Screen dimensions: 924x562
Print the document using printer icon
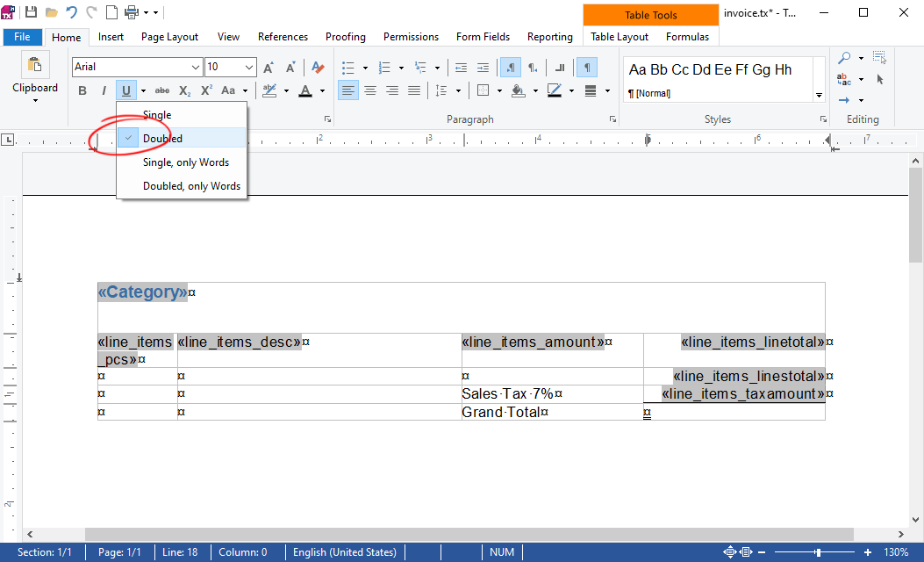click(132, 12)
